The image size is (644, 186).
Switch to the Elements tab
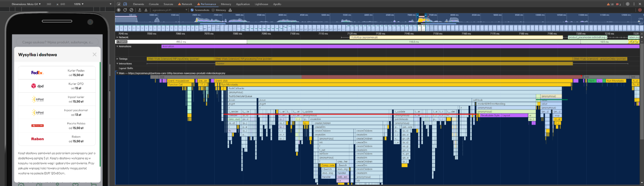click(138, 4)
